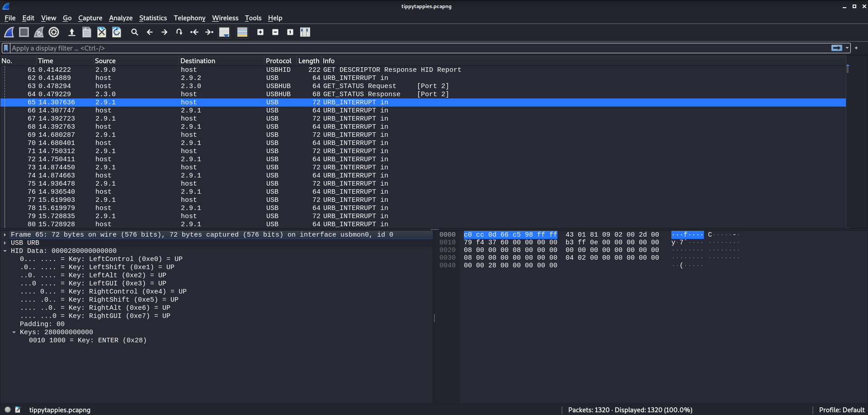Sort packets by Length column header

click(309, 61)
